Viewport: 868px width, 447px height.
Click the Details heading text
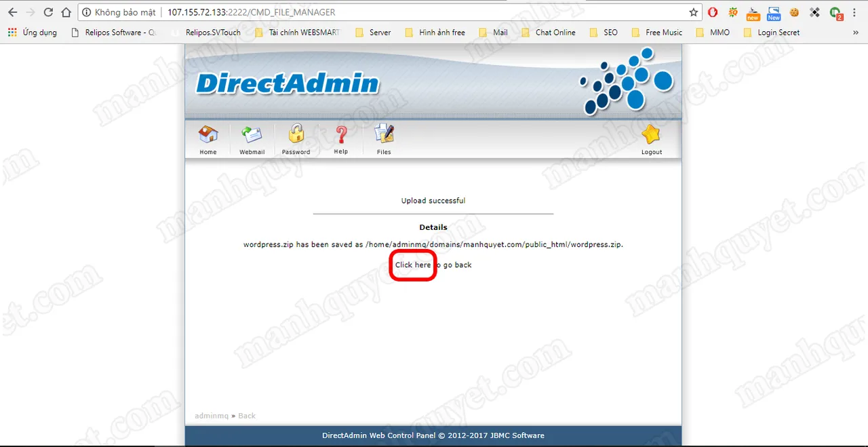(x=433, y=227)
